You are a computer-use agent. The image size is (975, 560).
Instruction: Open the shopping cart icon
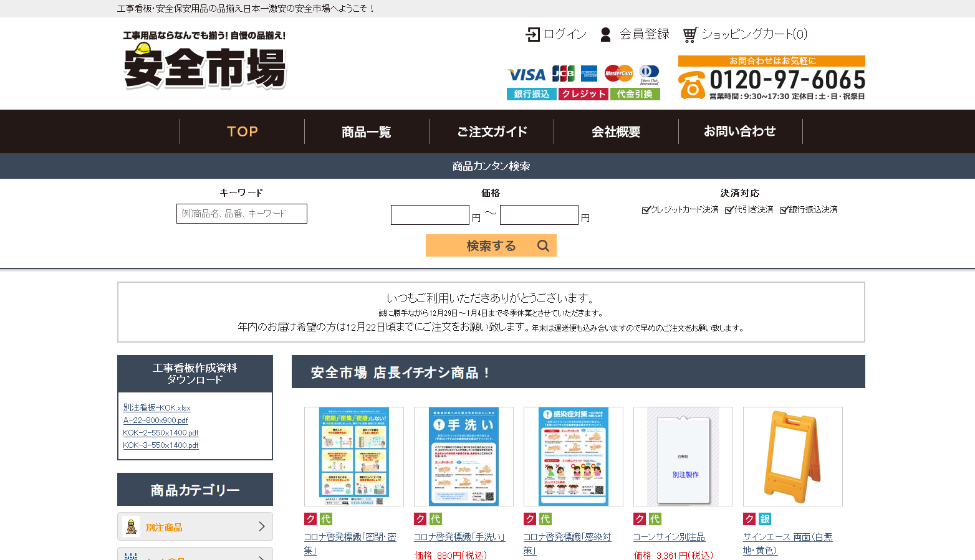pos(689,35)
